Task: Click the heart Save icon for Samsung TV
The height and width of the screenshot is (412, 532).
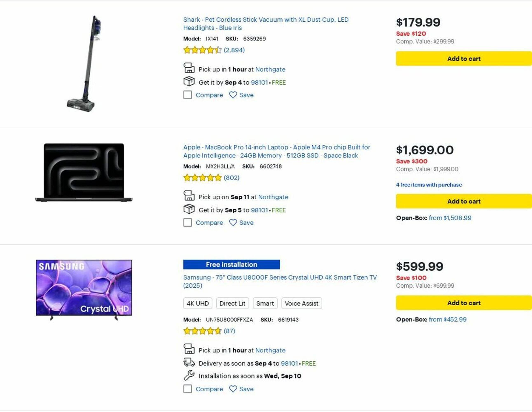Action: pyautogui.click(x=233, y=389)
